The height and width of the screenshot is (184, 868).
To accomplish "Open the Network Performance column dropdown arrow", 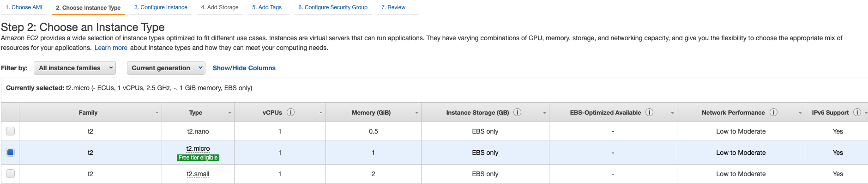I will (800, 113).
